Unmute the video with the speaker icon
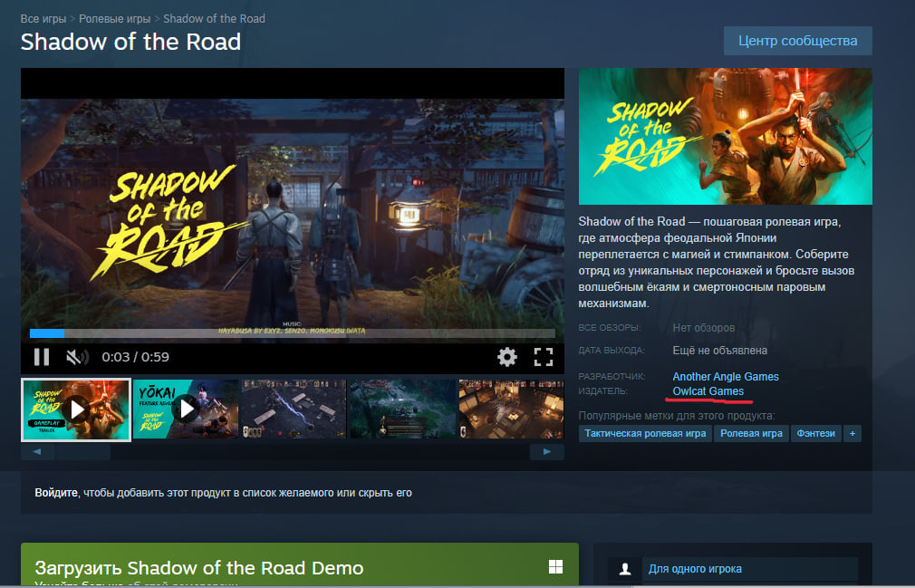Viewport: 915px width, 588px height. point(77,357)
